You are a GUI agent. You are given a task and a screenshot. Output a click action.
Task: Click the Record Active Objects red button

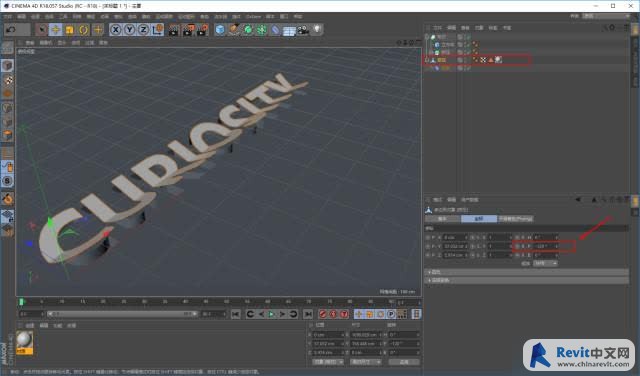click(323, 314)
